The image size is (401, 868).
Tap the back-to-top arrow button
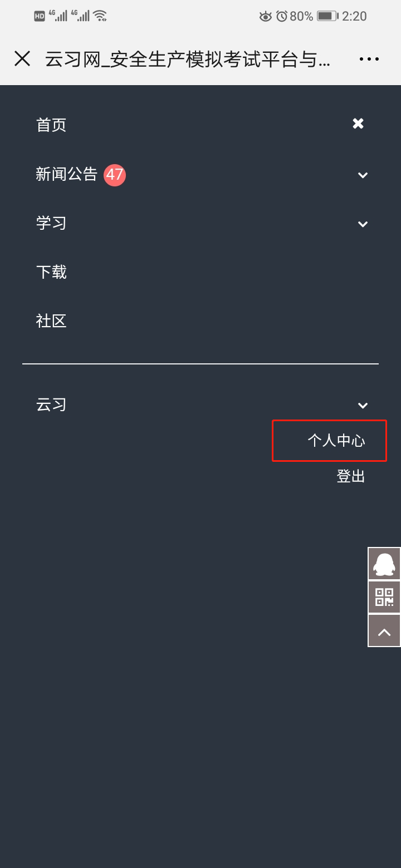(x=384, y=631)
